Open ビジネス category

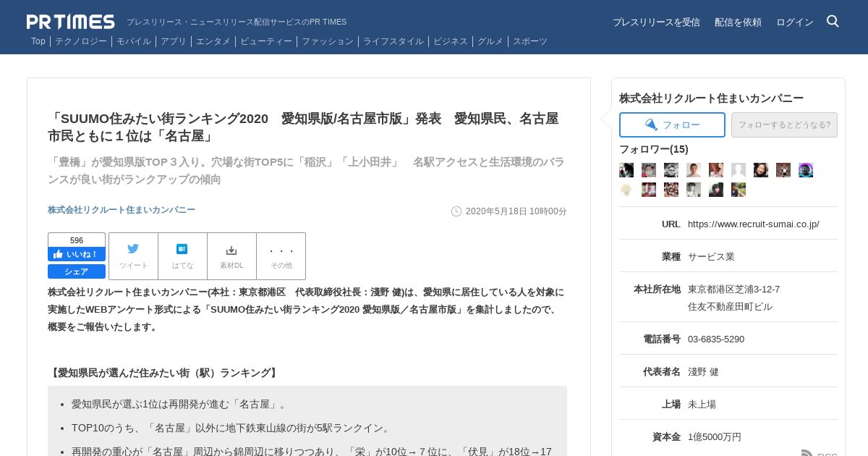[451, 41]
